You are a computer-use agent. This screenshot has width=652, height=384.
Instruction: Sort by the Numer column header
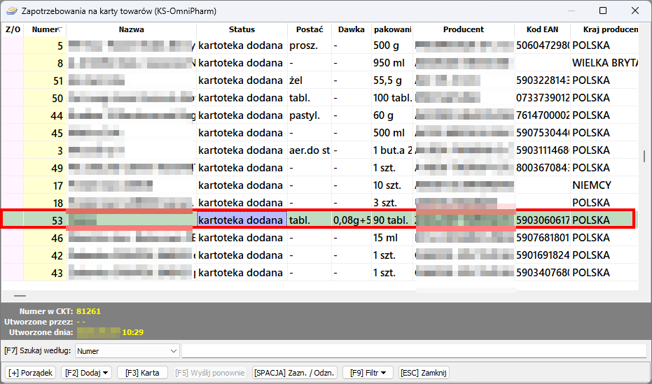(x=45, y=29)
